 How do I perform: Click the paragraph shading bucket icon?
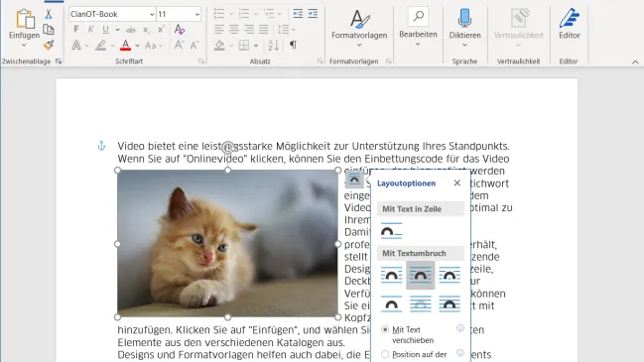[219, 46]
